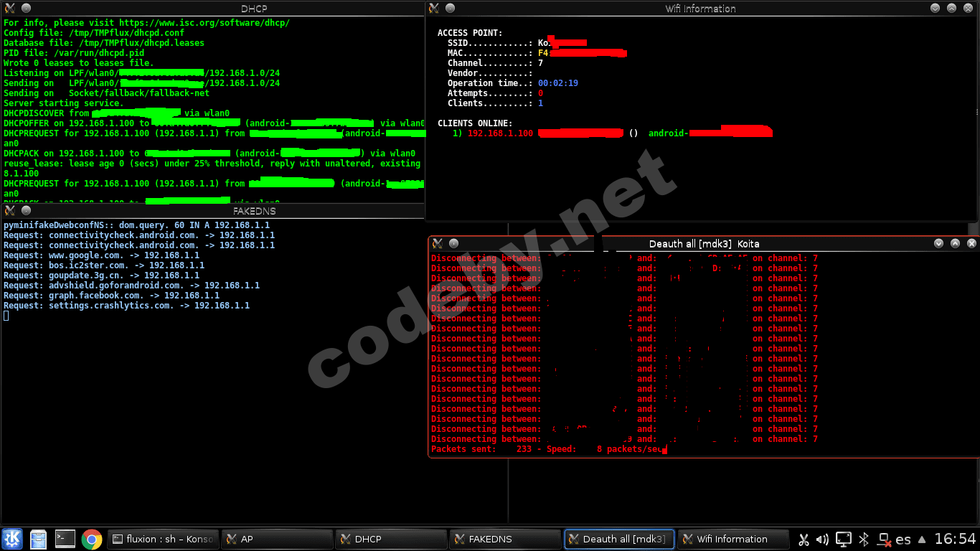Open the window menu of Deauth all window
The width and height of the screenshot is (980, 551).
(437, 244)
